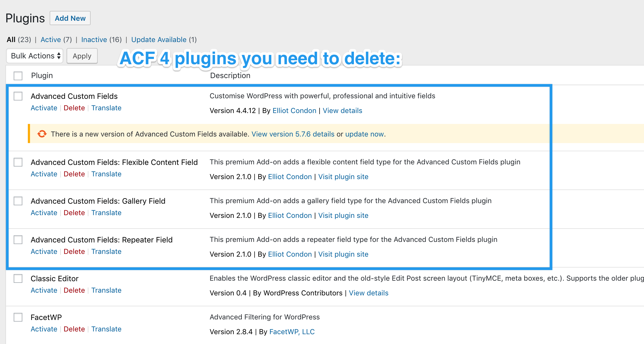Delete the FacetWP plugin

74,329
